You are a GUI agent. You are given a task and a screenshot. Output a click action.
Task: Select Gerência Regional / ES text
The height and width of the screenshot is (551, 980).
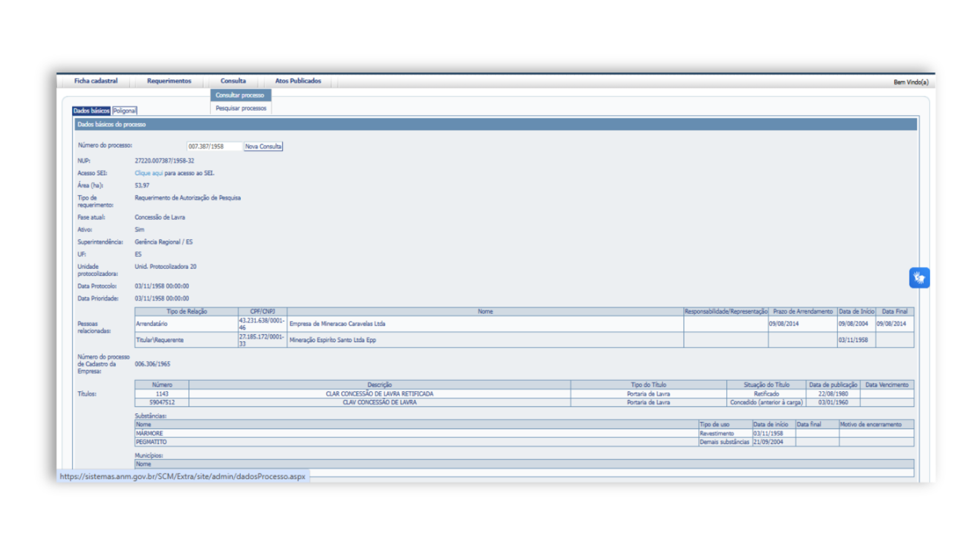164,242
